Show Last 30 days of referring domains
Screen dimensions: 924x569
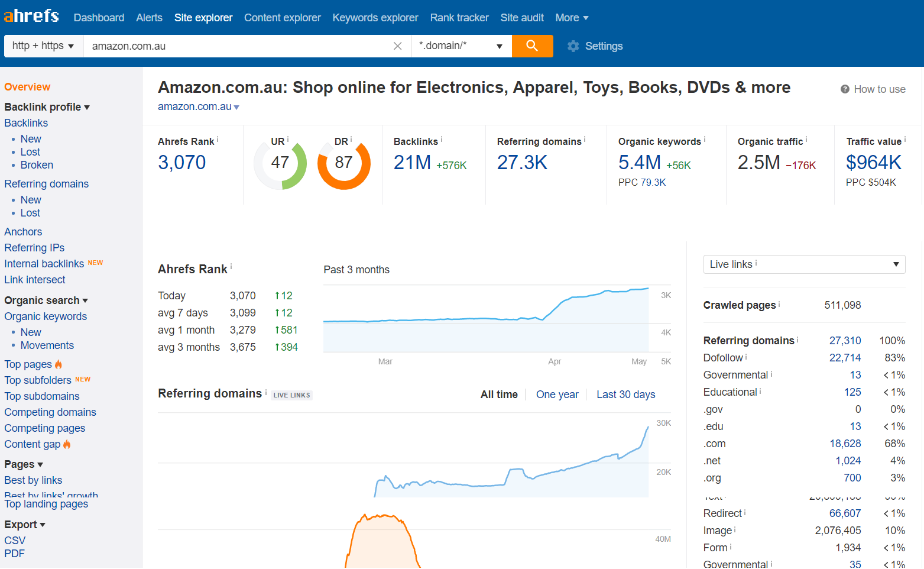point(625,395)
